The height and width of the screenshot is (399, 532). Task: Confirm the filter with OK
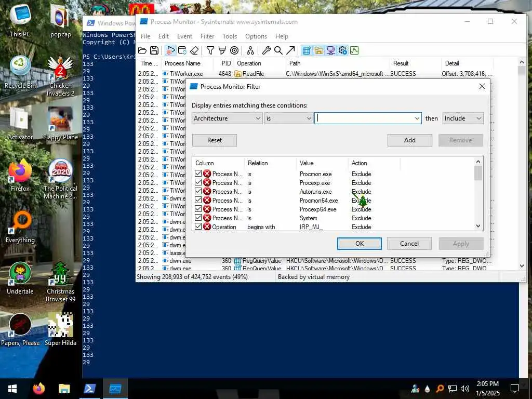[360, 244]
